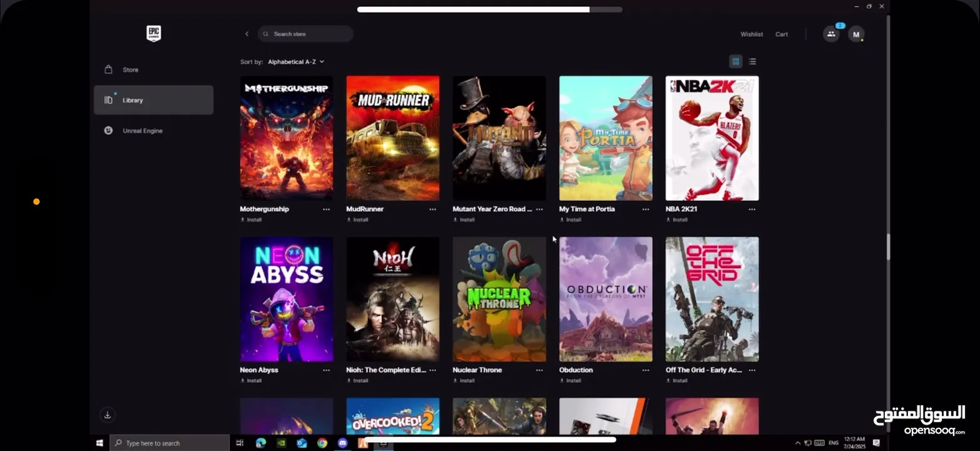Click the Neon Abyss title text
The height and width of the screenshot is (451, 980).
(259, 370)
